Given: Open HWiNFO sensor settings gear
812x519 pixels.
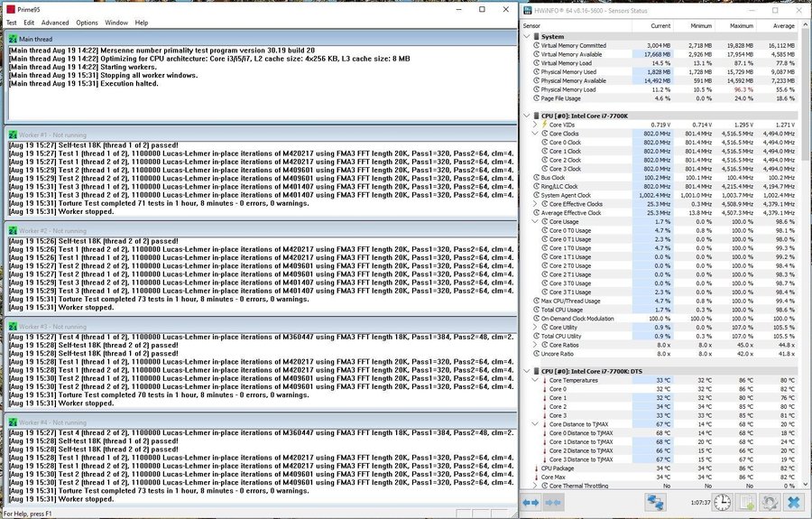Looking at the screenshot, I should 770,503.
